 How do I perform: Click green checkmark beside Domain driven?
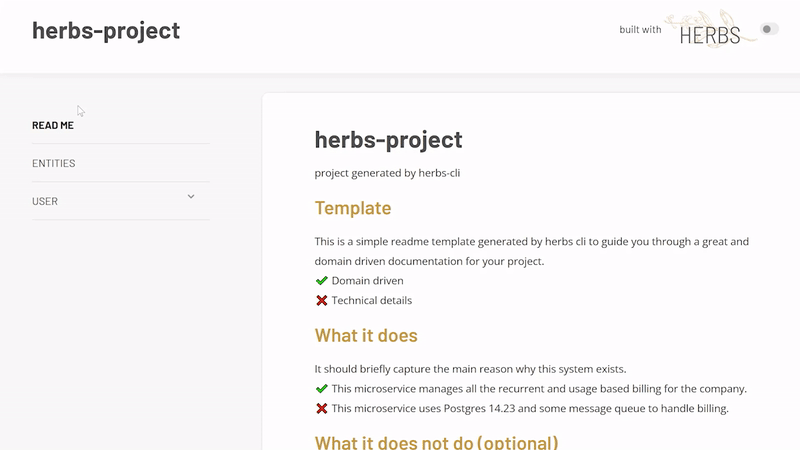[321, 281]
